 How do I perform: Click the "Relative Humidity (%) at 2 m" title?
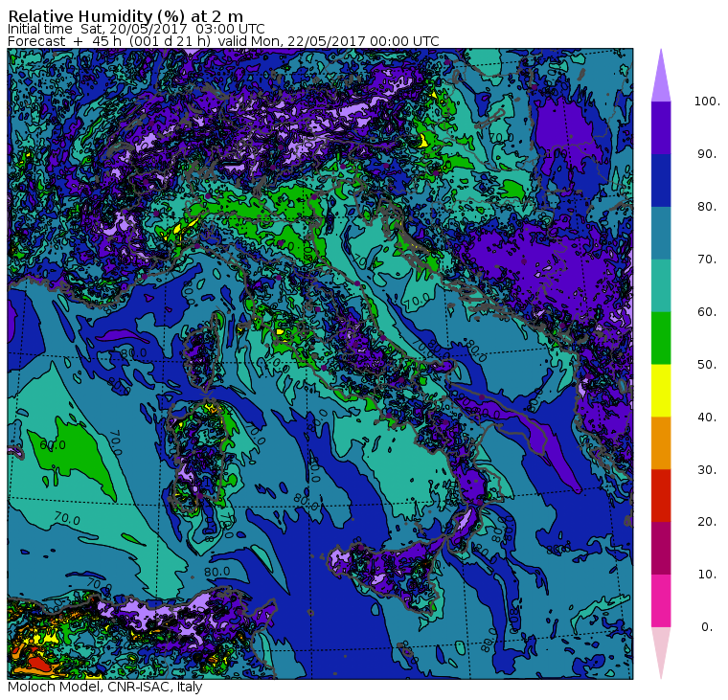click(x=125, y=16)
